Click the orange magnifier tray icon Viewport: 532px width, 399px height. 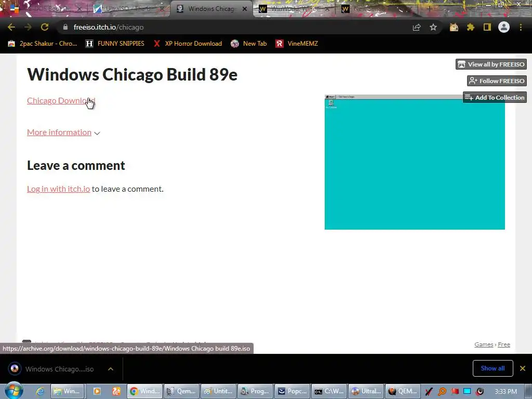[x=442, y=392]
